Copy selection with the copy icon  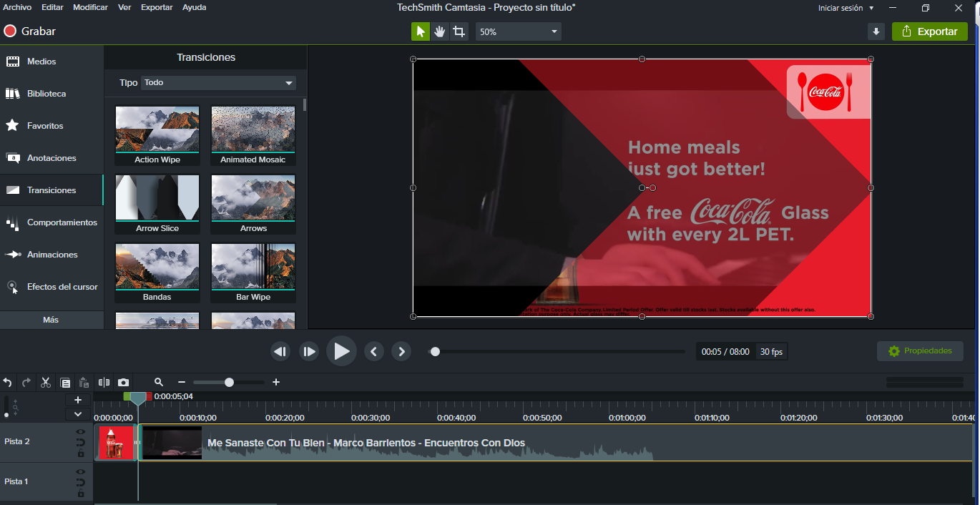click(65, 383)
